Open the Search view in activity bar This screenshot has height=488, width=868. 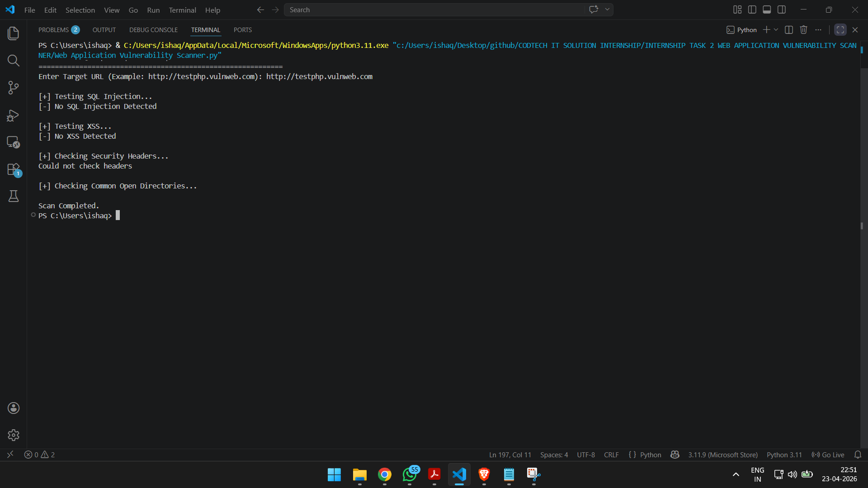pyautogui.click(x=14, y=61)
